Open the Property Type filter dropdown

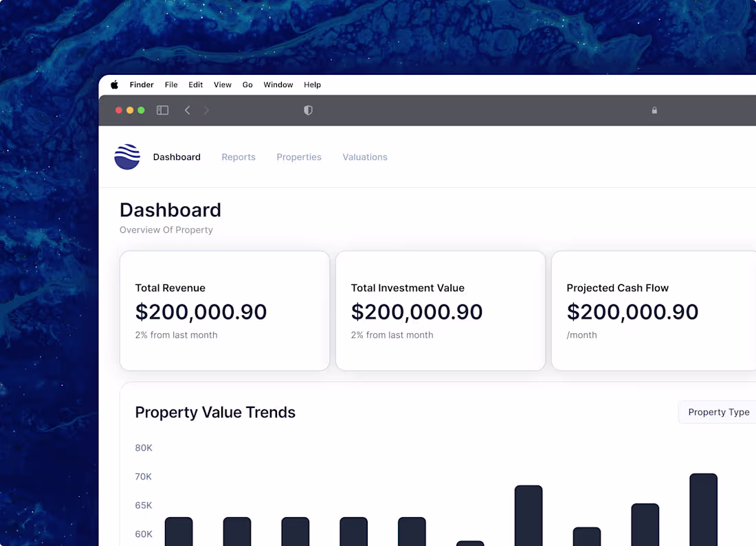pyautogui.click(x=719, y=412)
